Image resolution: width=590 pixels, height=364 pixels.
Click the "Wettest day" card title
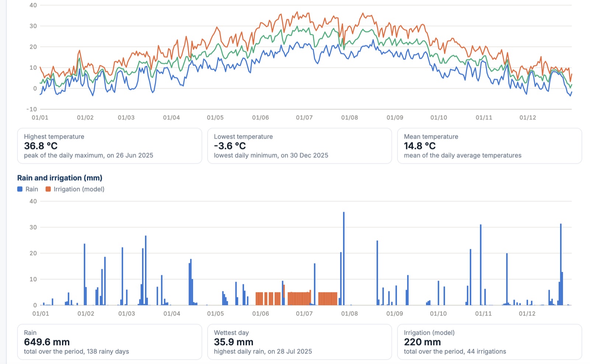click(x=231, y=333)
